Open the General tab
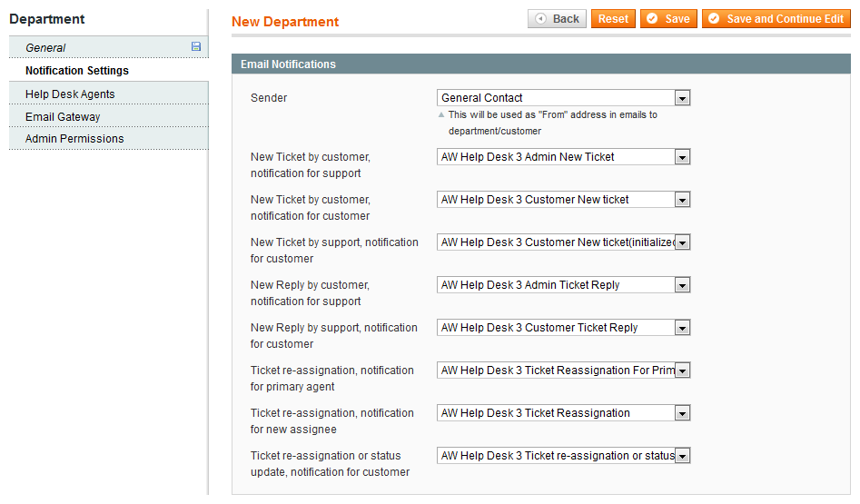This screenshot has width=860, height=504. 45,48
